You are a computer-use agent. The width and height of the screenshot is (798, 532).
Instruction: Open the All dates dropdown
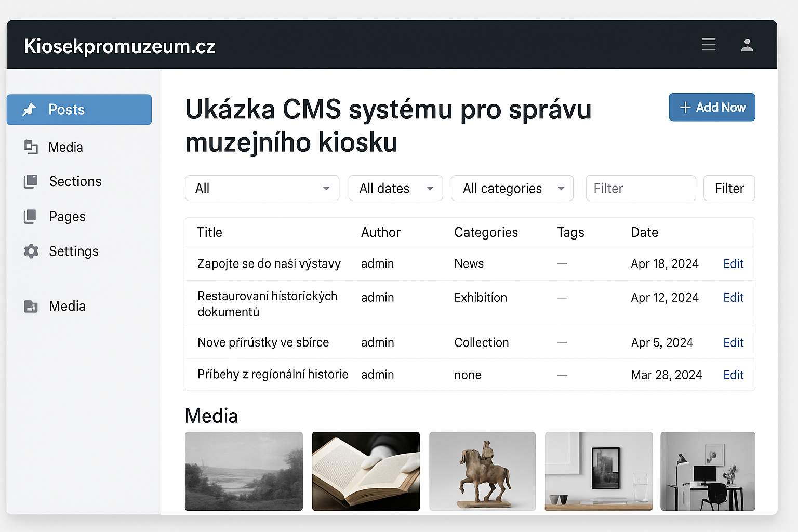(x=395, y=188)
